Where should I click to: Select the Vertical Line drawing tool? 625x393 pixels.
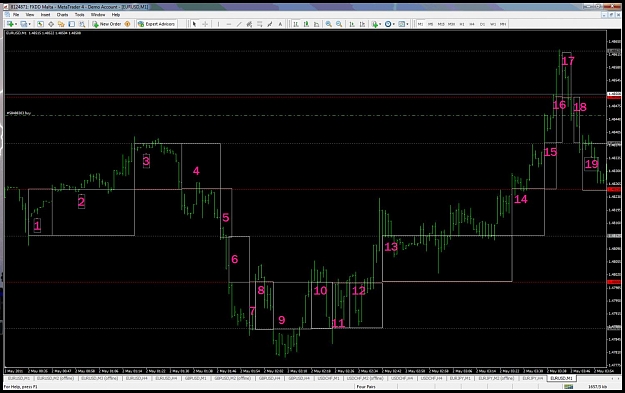(x=218, y=24)
